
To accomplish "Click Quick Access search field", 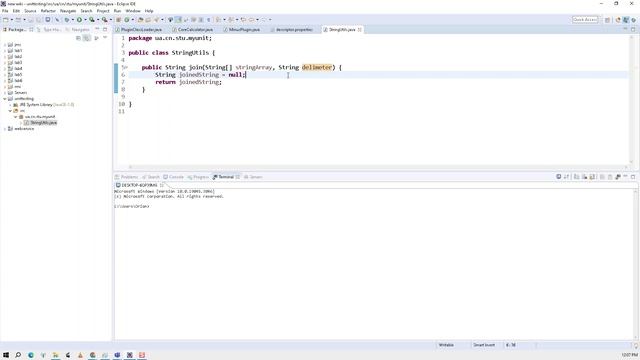I will point(585,20).
